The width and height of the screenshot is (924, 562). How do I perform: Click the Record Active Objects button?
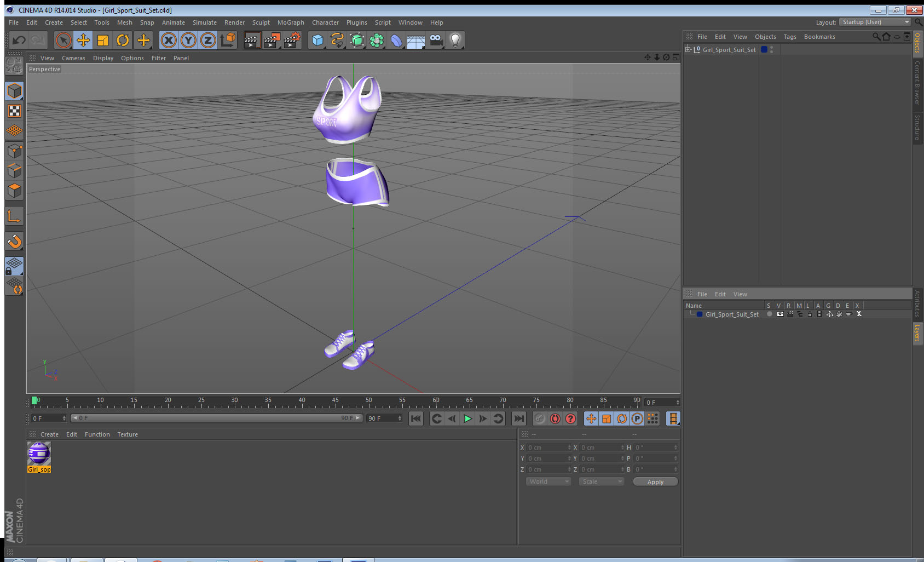pyautogui.click(x=540, y=418)
